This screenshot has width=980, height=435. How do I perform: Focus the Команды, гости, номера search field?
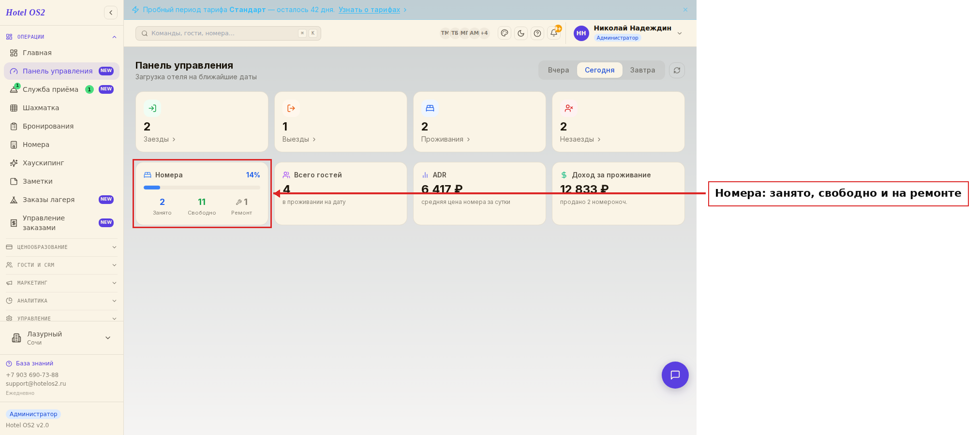[228, 33]
